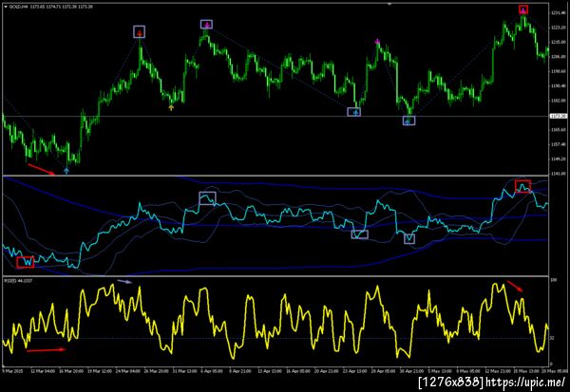The width and height of the screenshot is (570, 392).
Task: Click the 1223.20 price scale label
Action: 559,28
